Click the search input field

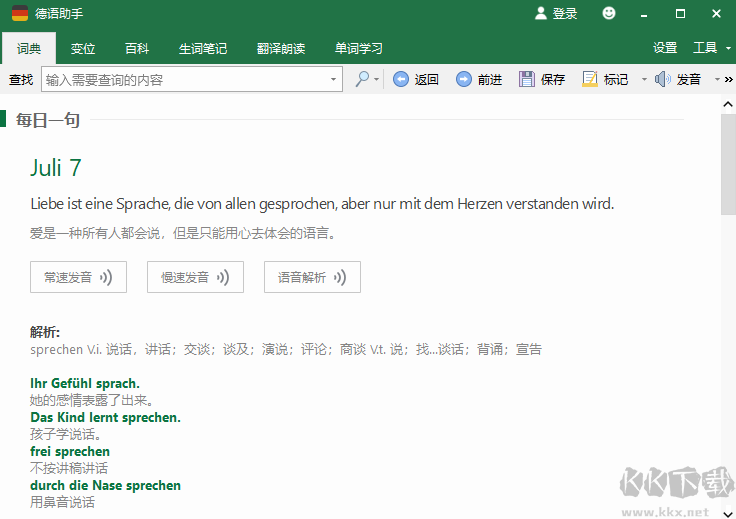click(x=185, y=79)
